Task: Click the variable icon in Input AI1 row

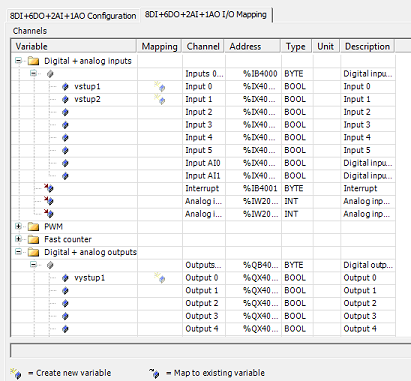Action: 65,176
